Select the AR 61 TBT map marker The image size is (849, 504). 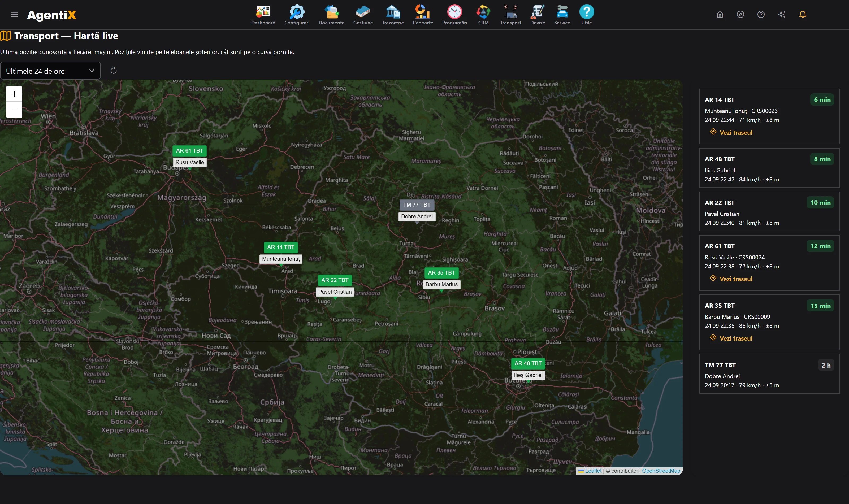tap(189, 151)
